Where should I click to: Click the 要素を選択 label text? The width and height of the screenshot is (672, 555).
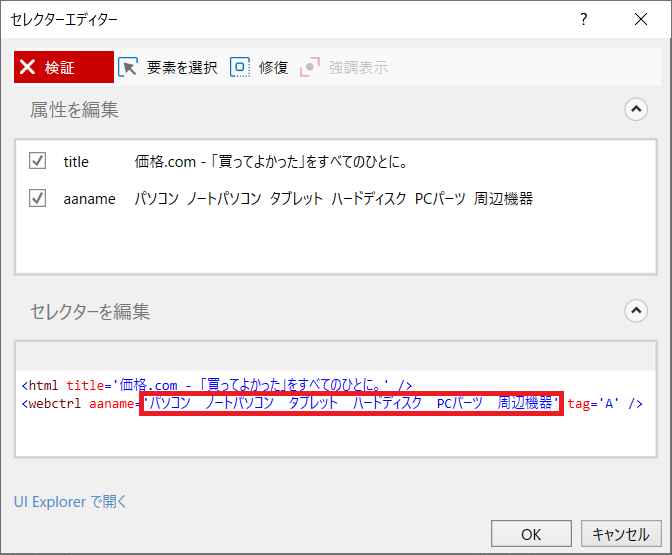[182, 68]
